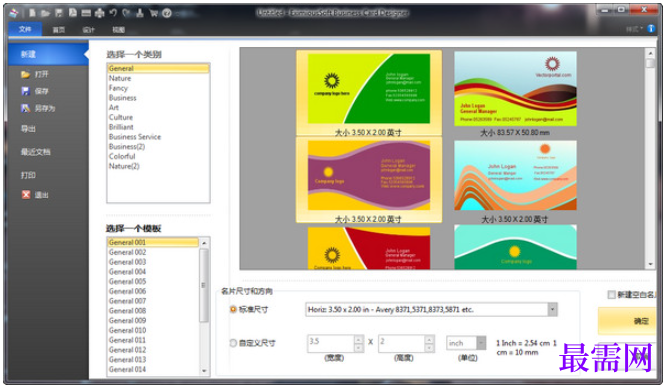The width and height of the screenshot is (671, 389).
Task: Increase the width 3.5 spinner value
Action: point(358,339)
